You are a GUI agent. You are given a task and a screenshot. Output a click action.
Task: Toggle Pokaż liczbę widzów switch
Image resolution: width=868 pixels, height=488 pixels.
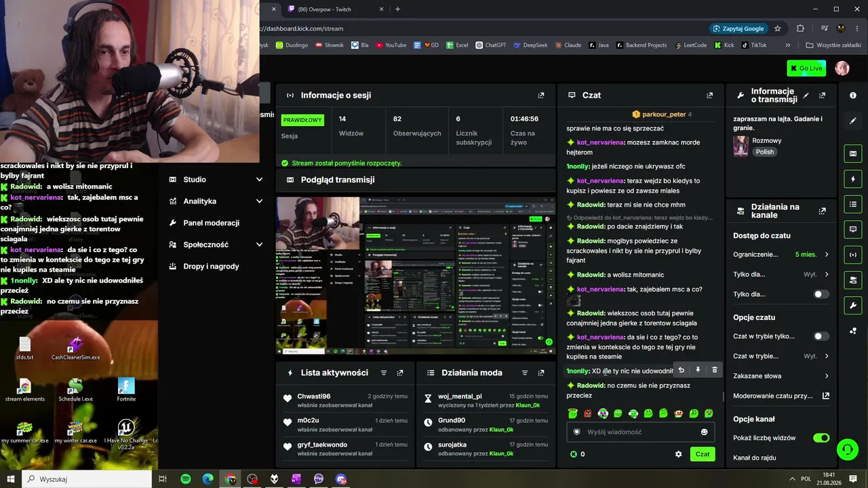tap(821, 438)
